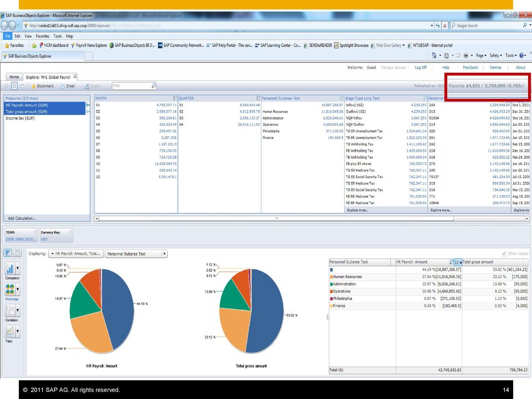Click the magnifier icon in Find box
This screenshot has width=532, height=399.
click(x=154, y=85)
